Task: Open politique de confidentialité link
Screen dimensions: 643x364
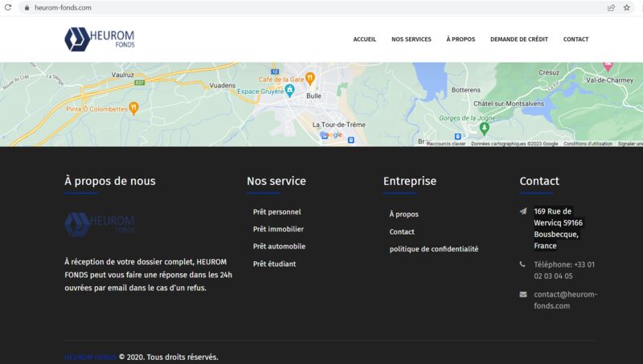Action: (433, 249)
